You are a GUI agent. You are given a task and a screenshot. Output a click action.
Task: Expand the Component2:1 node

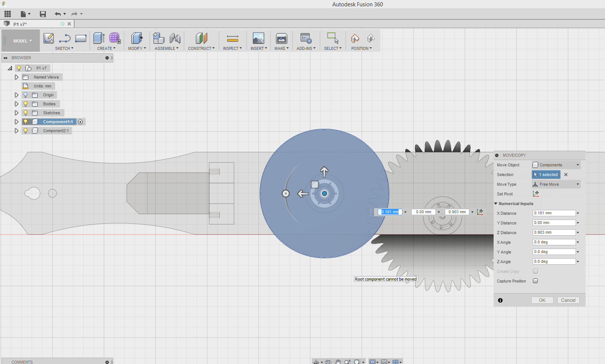tap(16, 131)
